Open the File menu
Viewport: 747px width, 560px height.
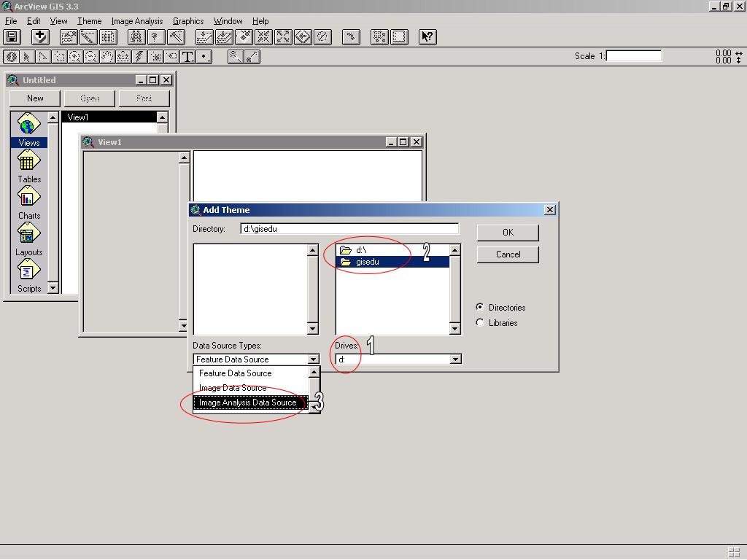pos(11,21)
